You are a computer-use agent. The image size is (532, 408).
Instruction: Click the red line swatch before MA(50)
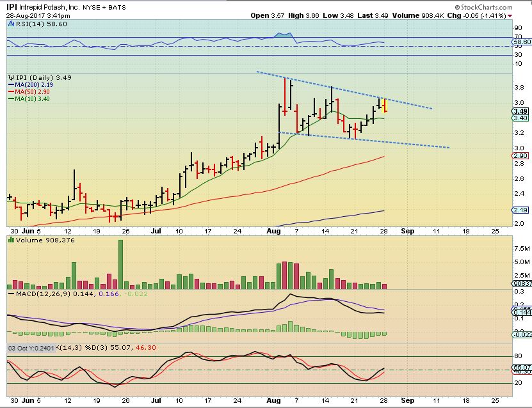click(11, 92)
